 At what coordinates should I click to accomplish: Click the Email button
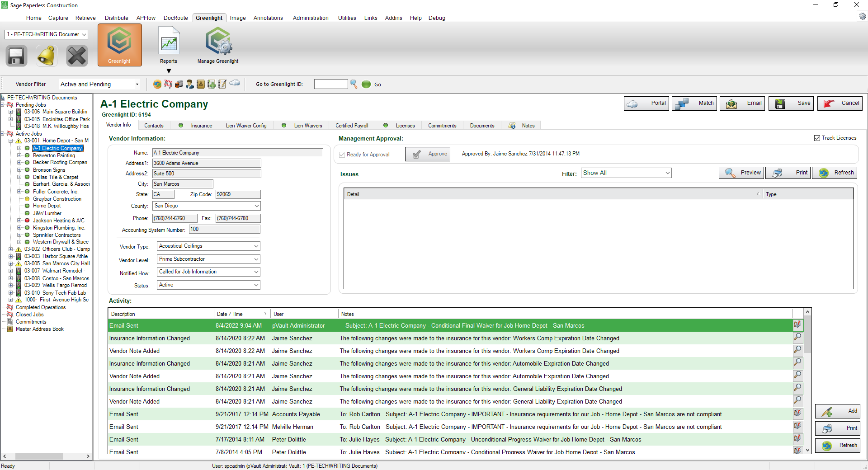click(742, 103)
